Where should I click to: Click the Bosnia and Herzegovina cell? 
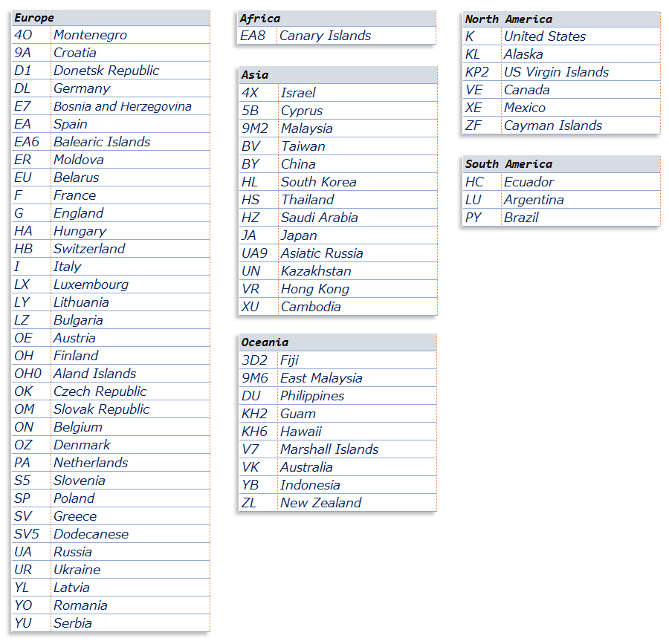click(122, 106)
